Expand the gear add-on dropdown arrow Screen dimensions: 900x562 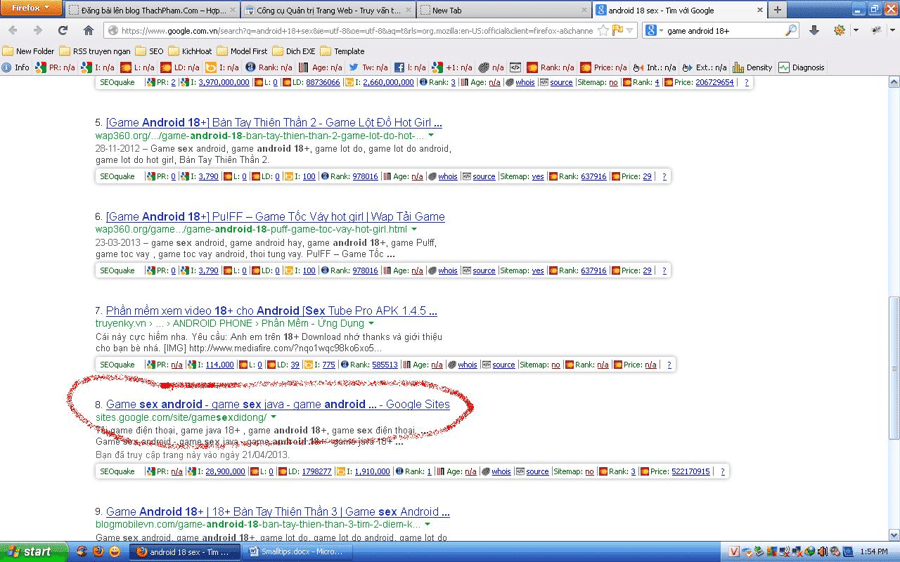[855, 30]
